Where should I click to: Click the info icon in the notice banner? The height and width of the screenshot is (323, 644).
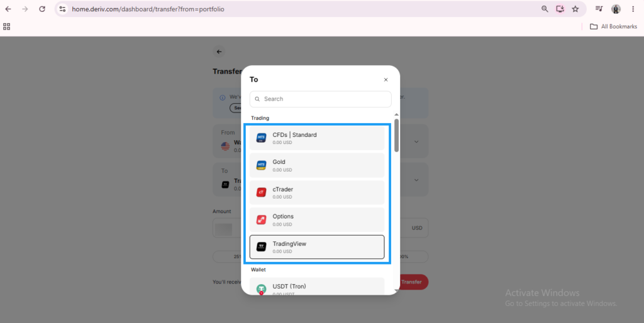point(223,97)
